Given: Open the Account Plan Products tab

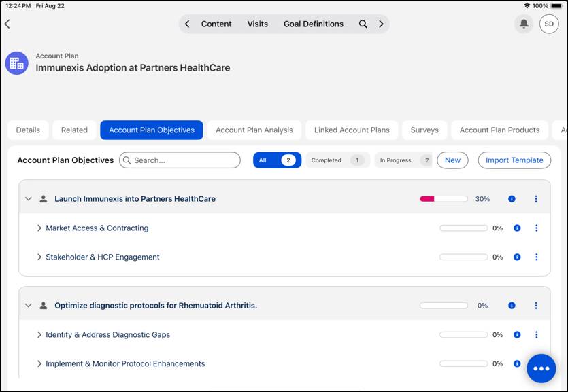Looking at the screenshot, I should [499, 130].
